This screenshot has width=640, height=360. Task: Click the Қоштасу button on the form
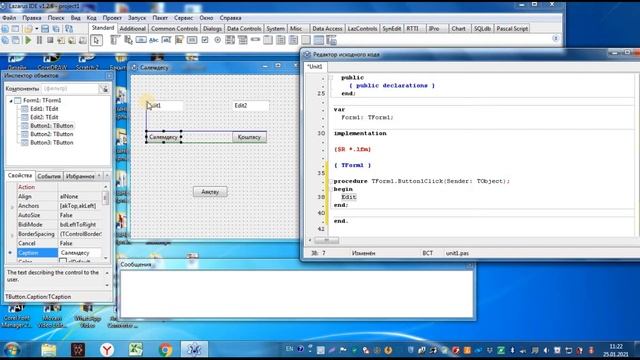[249, 137]
